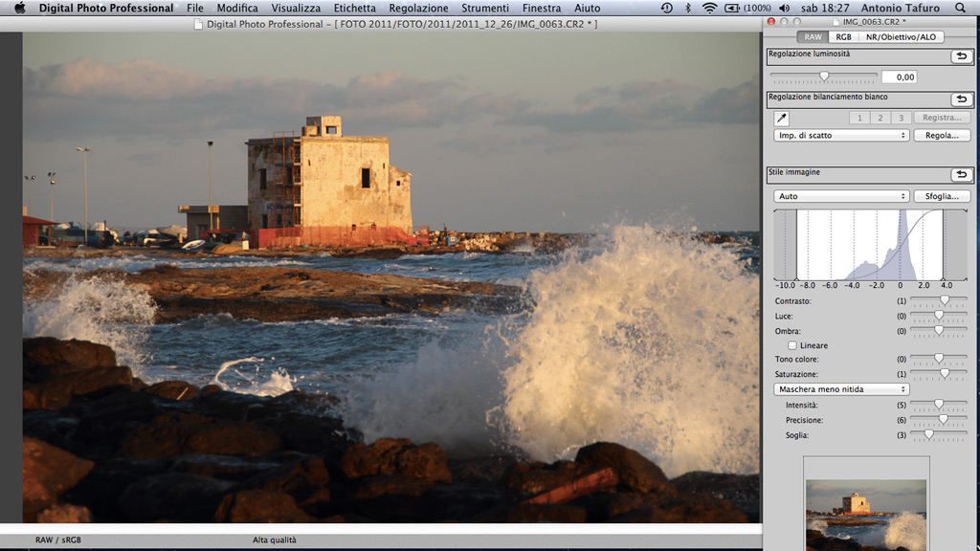980x551 pixels.
Task: Click the file icon beside IMG_0063.CR2 palette title
Action: pyautogui.click(x=836, y=22)
